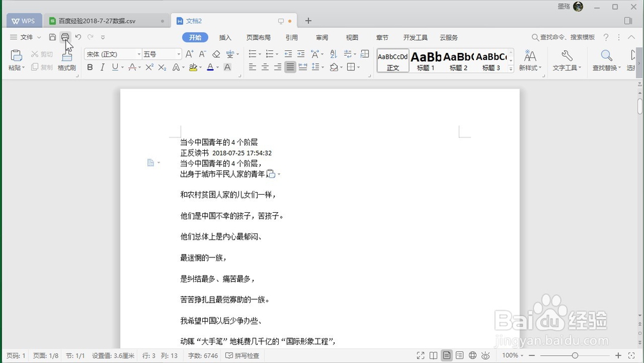Click the Save icon in quick access toolbar

tap(52, 37)
